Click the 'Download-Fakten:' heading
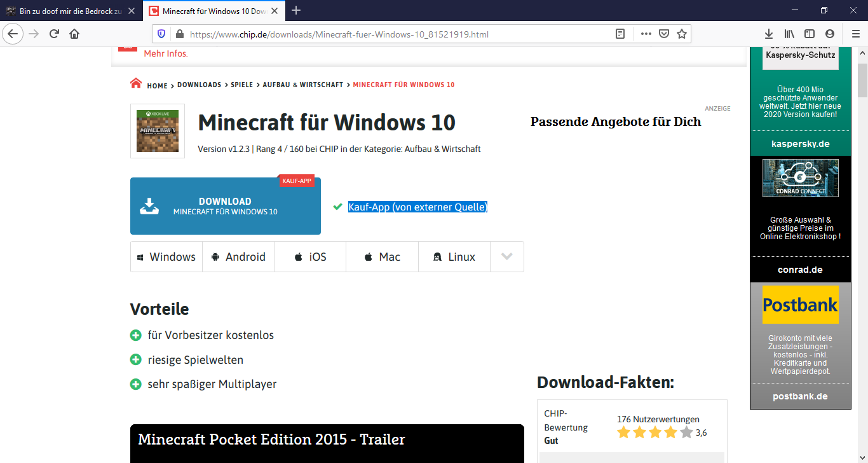 tap(606, 382)
